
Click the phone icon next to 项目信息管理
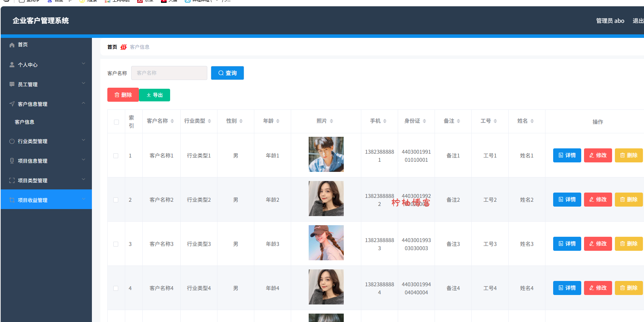(x=12, y=161)
